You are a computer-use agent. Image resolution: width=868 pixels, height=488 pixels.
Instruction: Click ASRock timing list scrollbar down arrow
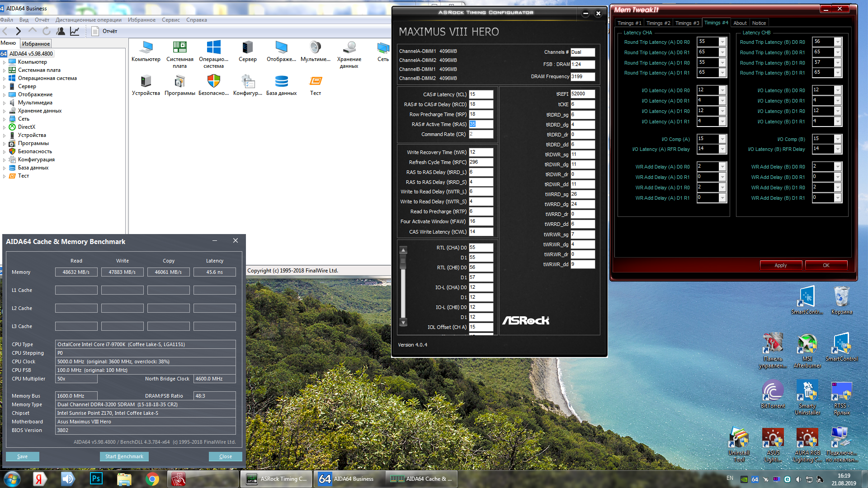403,322
